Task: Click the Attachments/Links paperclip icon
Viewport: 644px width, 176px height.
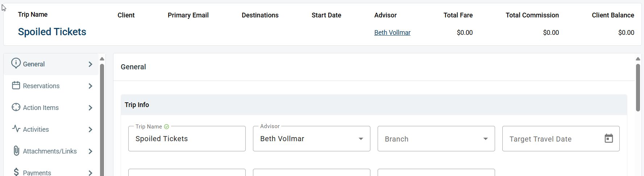Action: tap(16, 151)
